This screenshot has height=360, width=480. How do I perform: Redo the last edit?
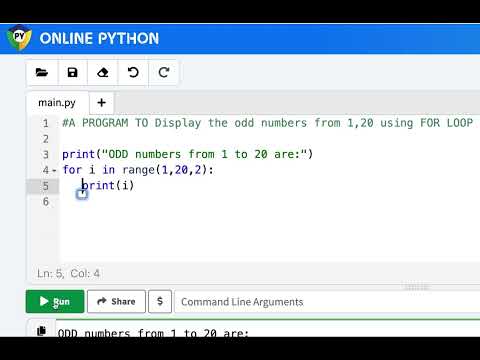tap(164, 72)
